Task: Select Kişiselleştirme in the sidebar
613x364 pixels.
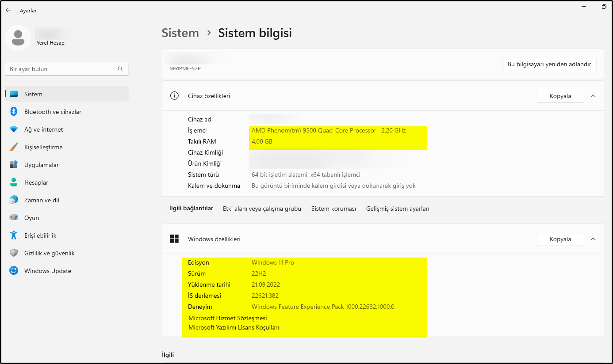Action: 67,147
